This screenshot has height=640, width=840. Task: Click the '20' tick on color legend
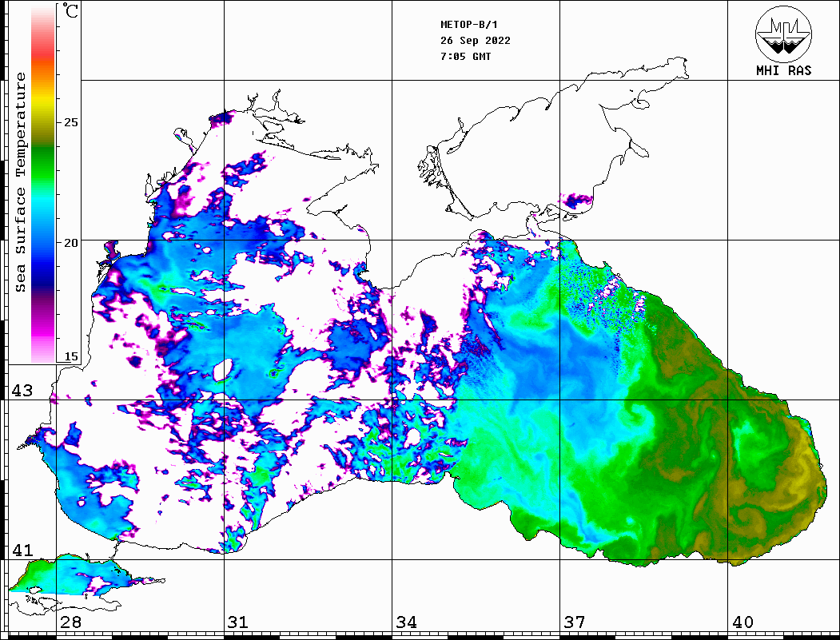click(70, 243)
